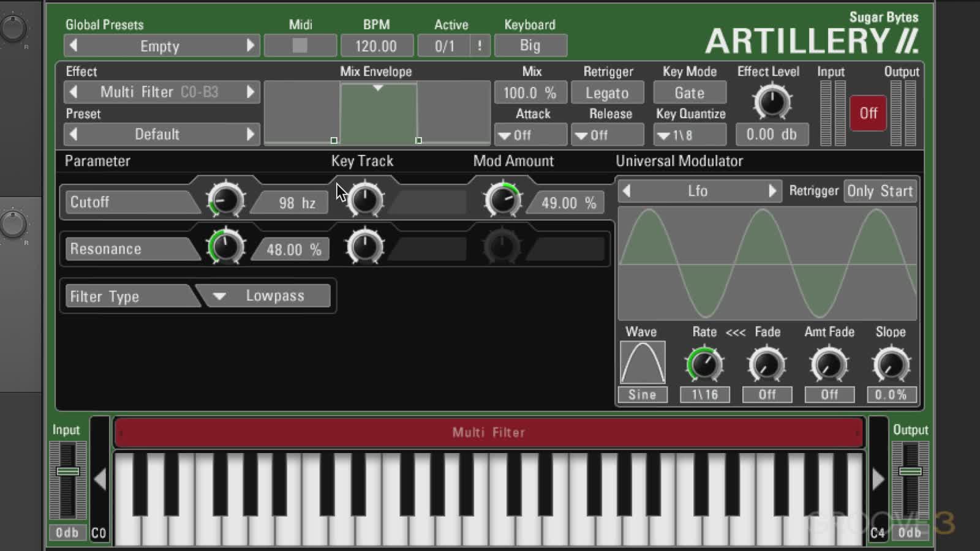Click Effect Level 0.00 db value
The image size is (980, 551).
tap(772, 135)
